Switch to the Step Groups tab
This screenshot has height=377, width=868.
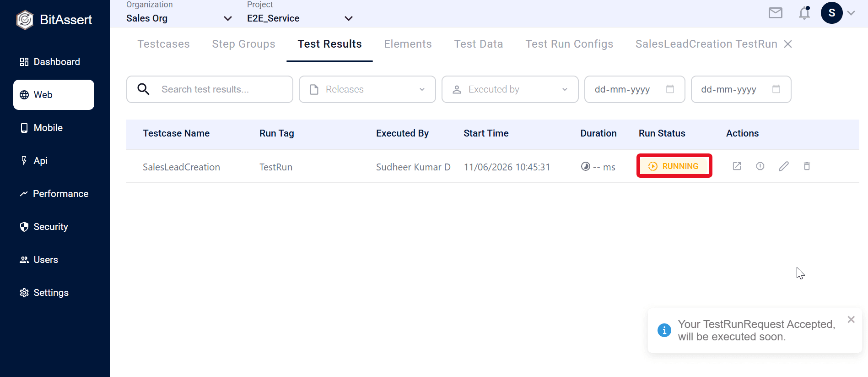[243, 44]
